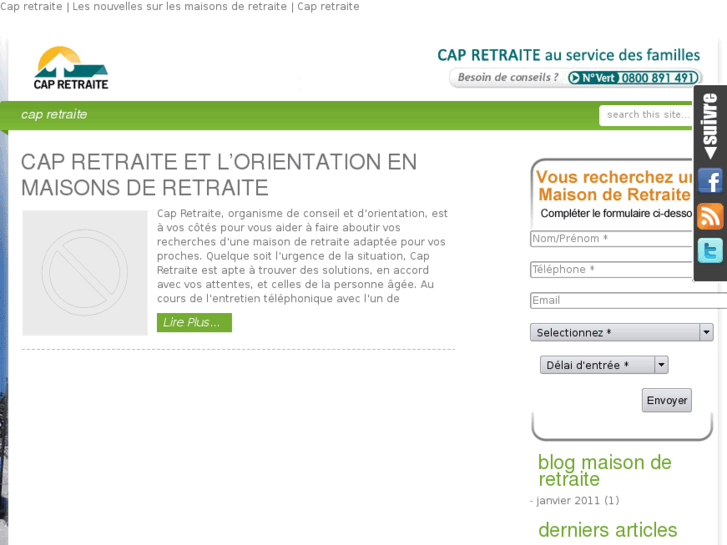Open the 'janvier 2011 (1)' archive link
This screenshot has height=545, width=727.
click(x=578, y=500)
